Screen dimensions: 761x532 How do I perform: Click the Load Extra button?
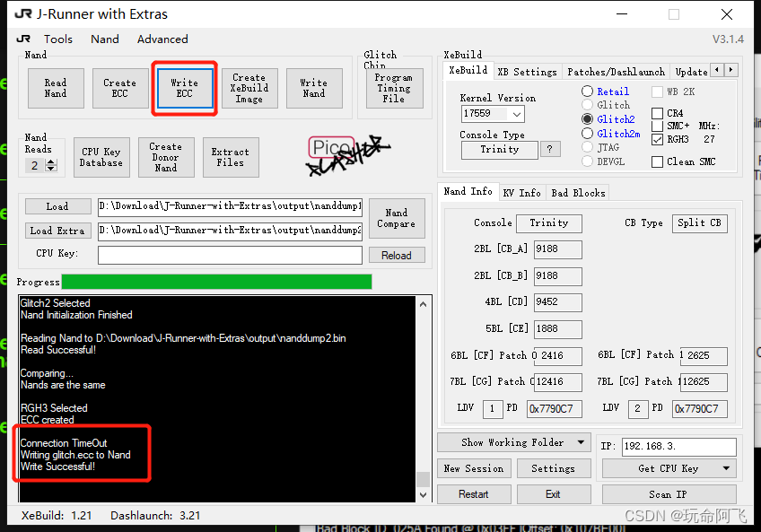(57, 231)
